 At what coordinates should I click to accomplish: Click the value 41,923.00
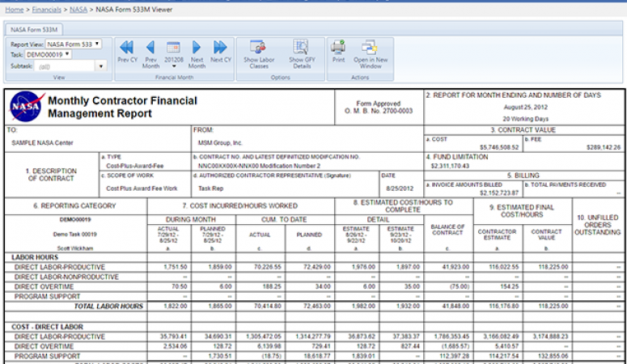pos(455,267)
